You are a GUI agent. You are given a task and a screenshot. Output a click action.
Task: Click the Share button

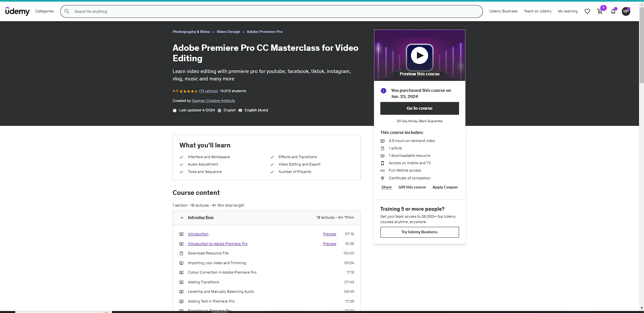click(386, 187)
